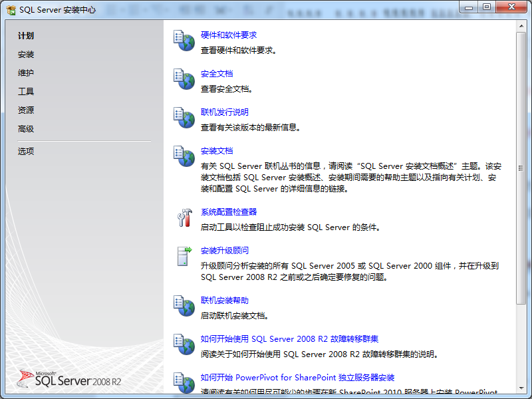Show the 资源 page
This screenshot has height=399, width=532.
26,110
